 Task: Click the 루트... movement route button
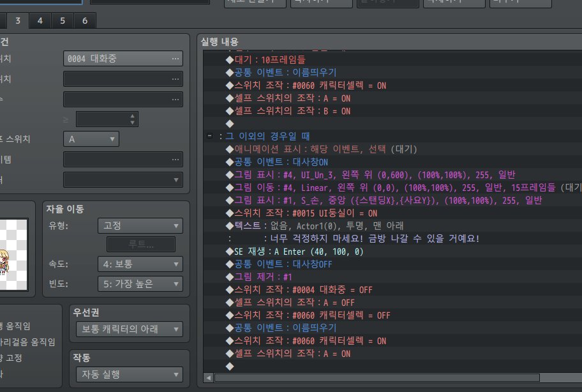140,244
